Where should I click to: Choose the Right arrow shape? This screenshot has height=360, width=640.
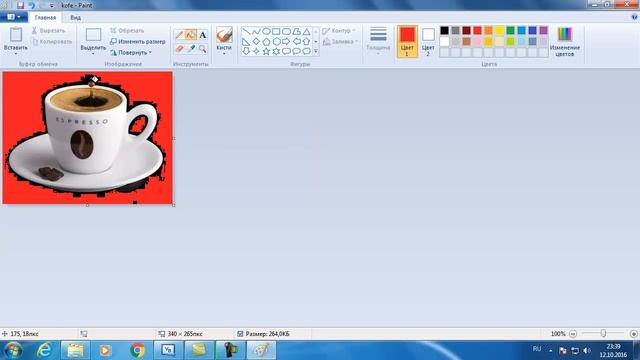pos(286,42)
